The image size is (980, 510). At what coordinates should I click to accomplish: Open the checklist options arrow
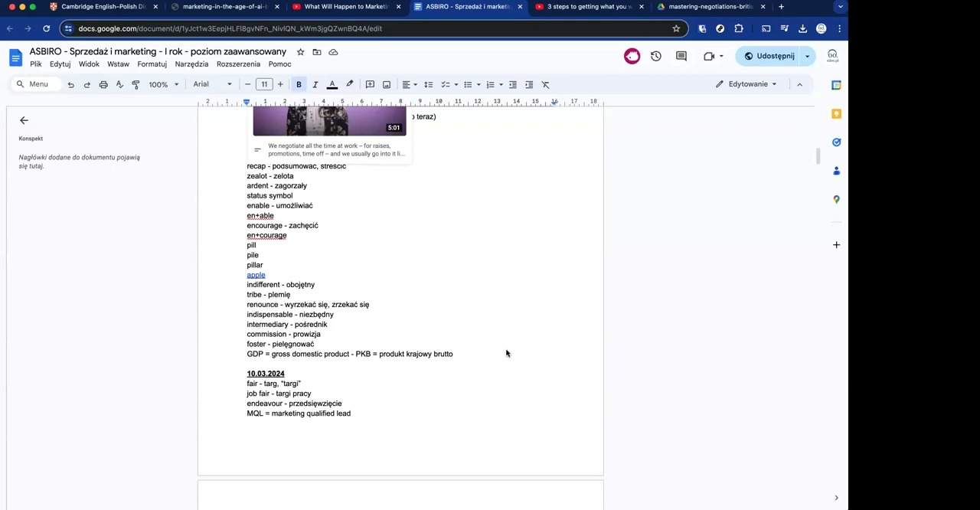point(456,84)
